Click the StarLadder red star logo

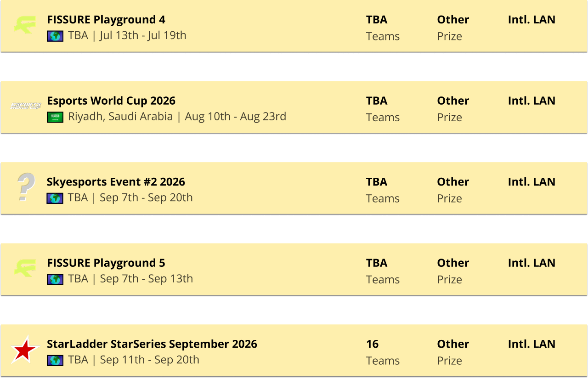click(25, 350)
